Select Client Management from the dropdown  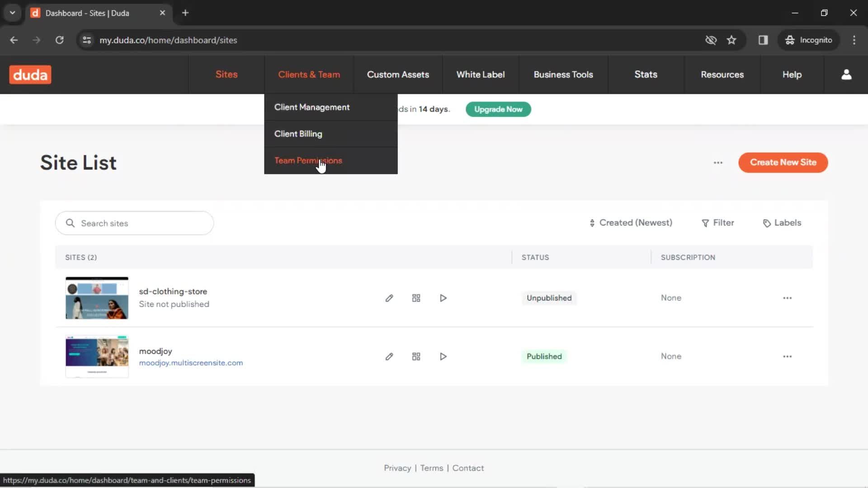click(331, 107)
